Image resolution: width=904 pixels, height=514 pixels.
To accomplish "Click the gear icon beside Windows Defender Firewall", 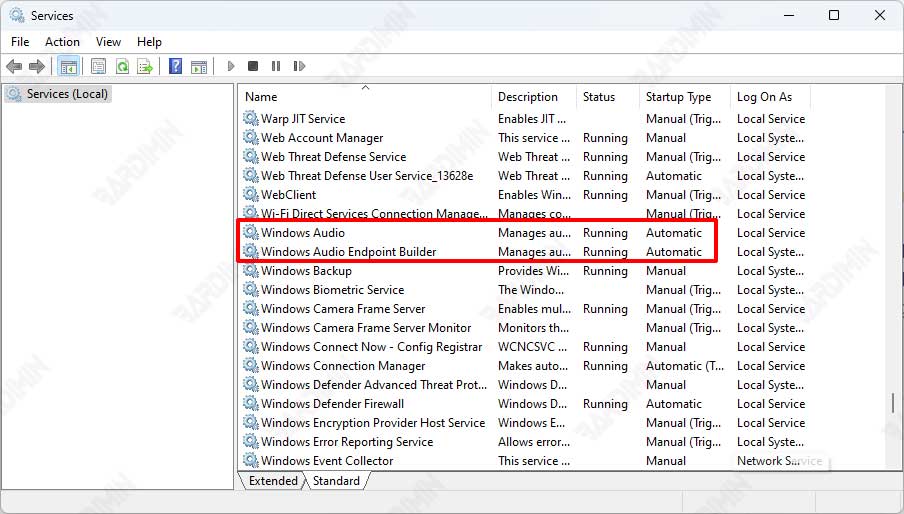I will 251,403.
